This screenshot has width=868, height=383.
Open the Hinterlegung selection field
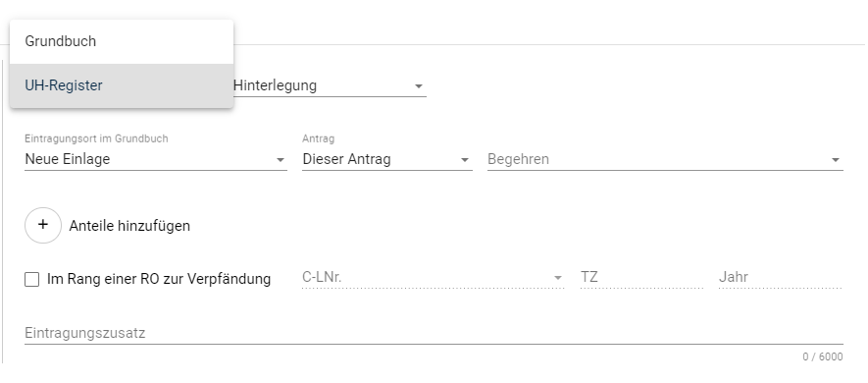tap(330, 85)
